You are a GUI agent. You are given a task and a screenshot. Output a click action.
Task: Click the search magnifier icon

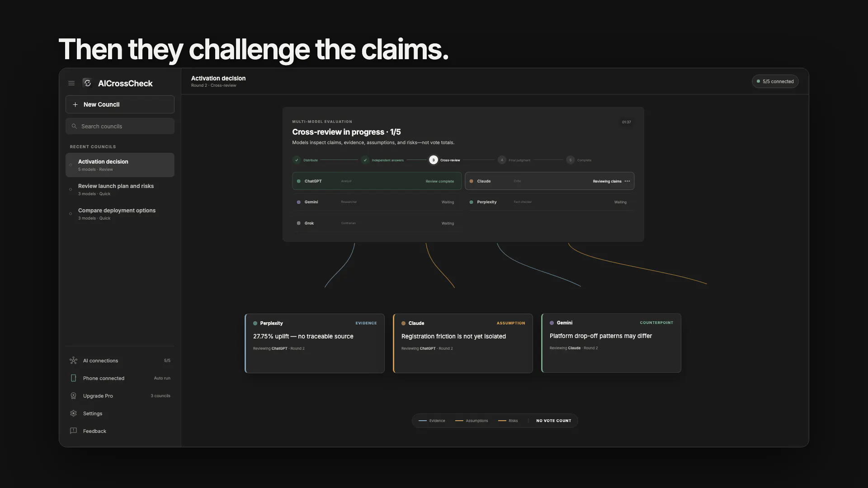coord(74,127)
